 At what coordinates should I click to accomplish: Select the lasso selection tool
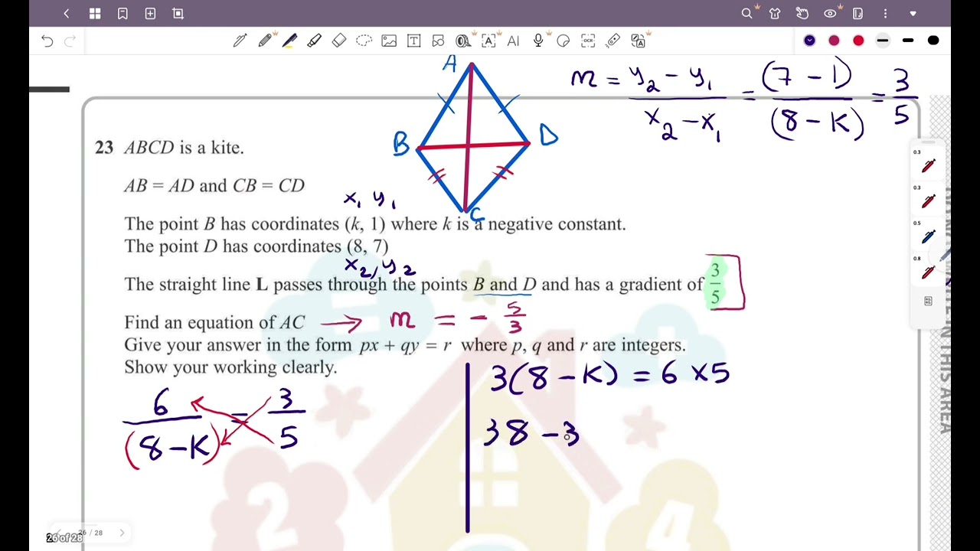(x=364, y=41)
